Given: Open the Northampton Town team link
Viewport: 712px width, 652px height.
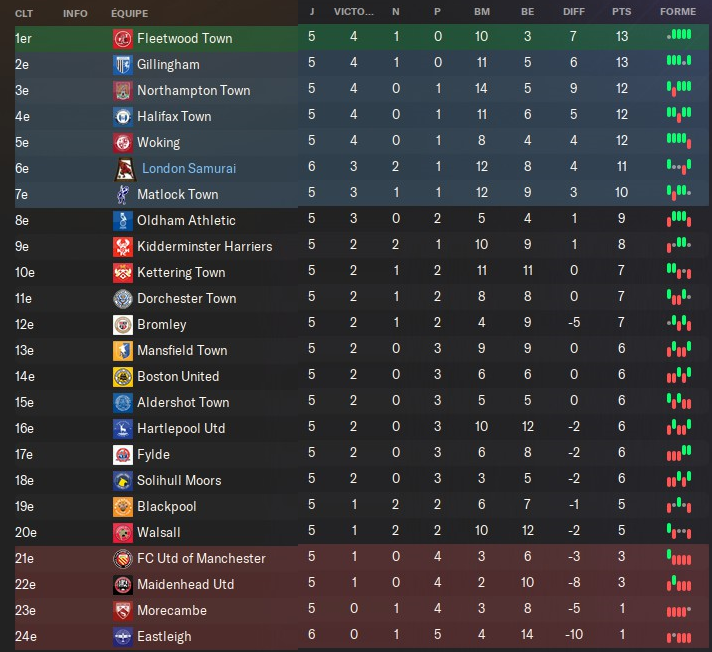Looking at the screenshot, I should [194, 91].
